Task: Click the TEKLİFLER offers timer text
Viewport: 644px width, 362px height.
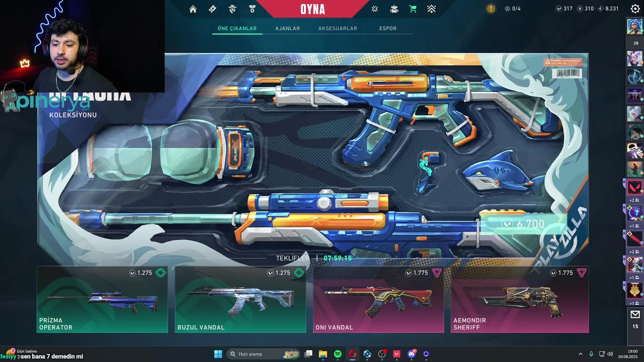Action: (314, 258)
